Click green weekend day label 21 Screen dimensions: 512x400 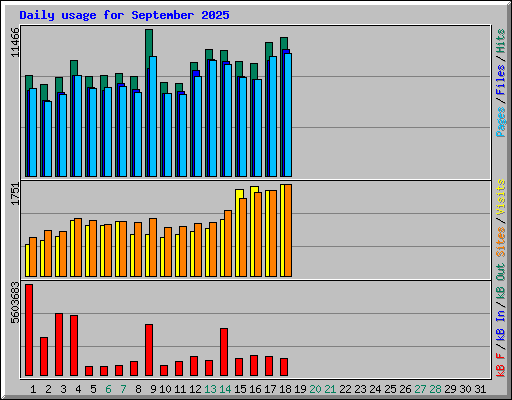click(330, 389)
